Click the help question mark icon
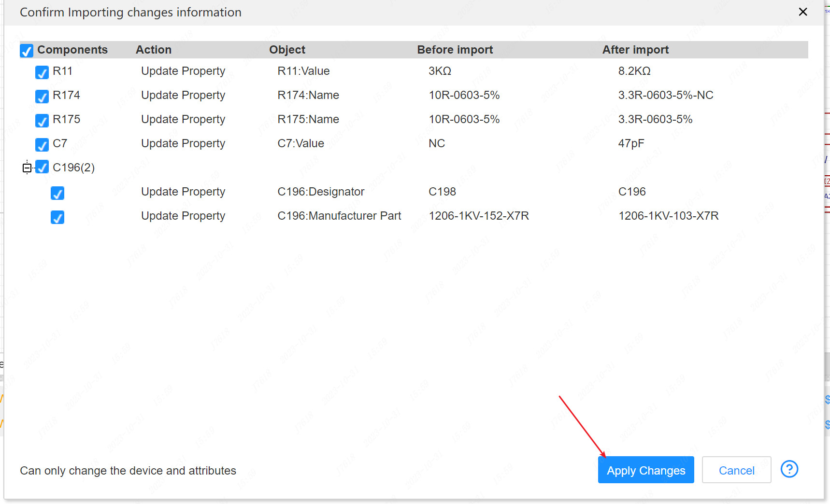830x504 pixels. 789,469
